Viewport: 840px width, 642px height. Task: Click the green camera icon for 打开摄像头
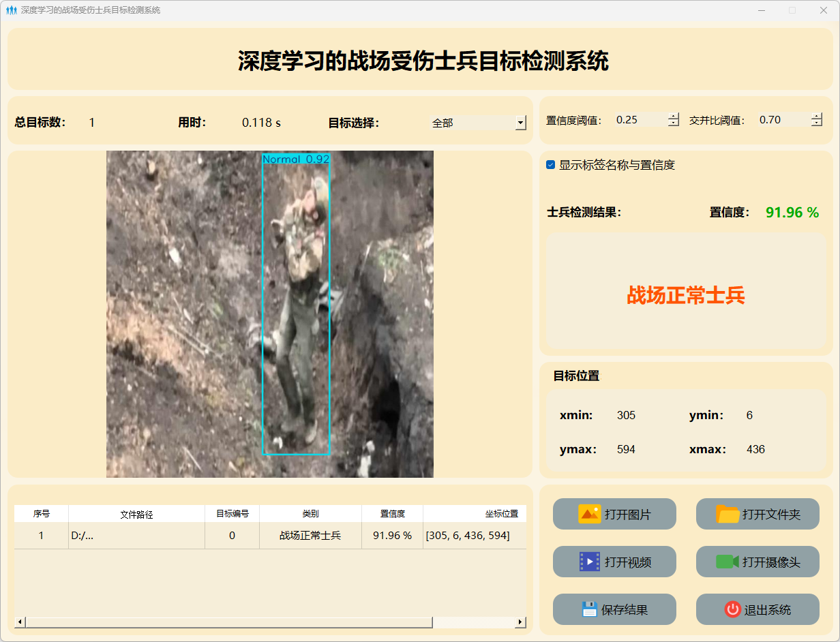click(727, 562)
